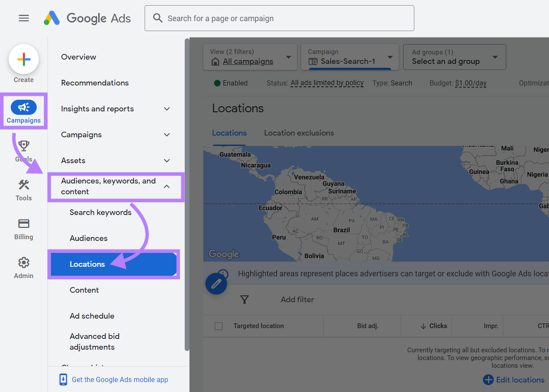The width and height of the screenshot is (549, 392).
Task: Open the Ad groups dropdown
Action: click(x=454, y=57)
